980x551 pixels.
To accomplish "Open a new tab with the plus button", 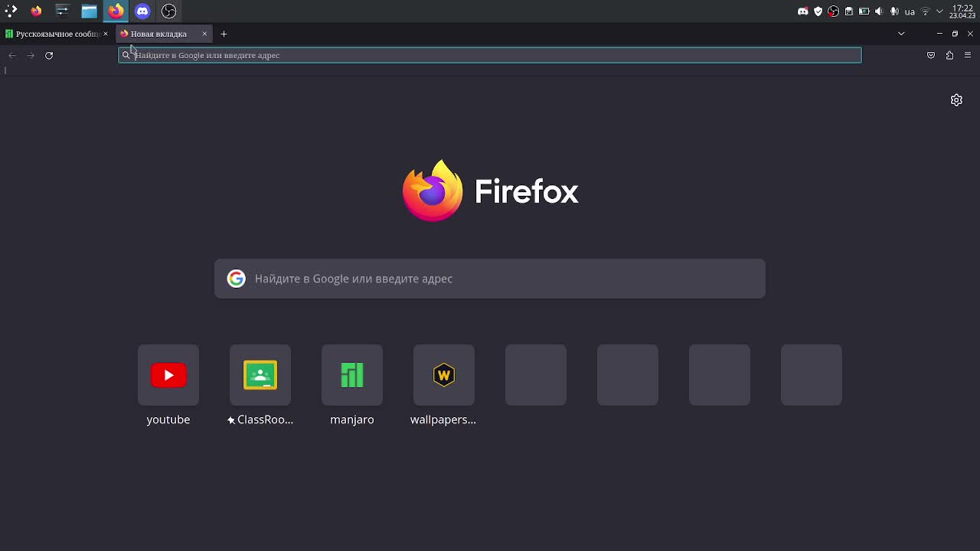I will [x=224, y=34].
